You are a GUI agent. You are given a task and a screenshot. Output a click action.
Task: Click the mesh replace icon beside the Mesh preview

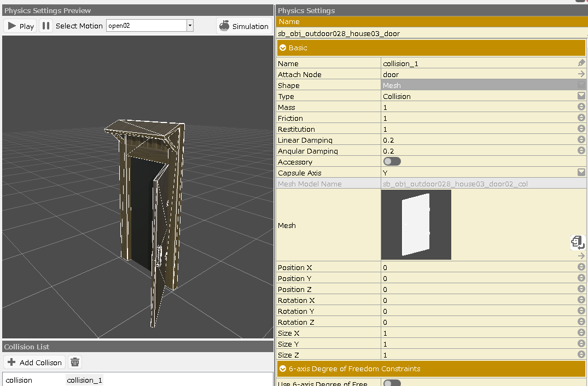[x=578, y=242]
